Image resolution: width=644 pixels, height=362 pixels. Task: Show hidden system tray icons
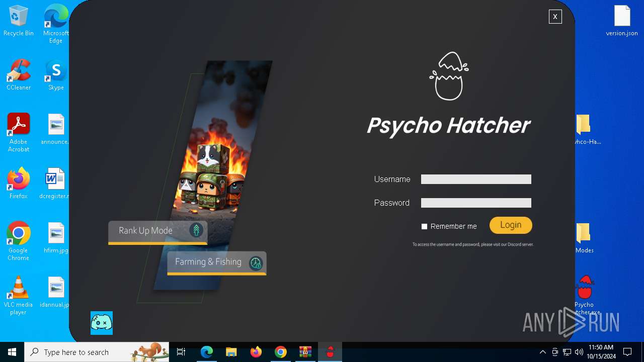click(x=542, y=352)
